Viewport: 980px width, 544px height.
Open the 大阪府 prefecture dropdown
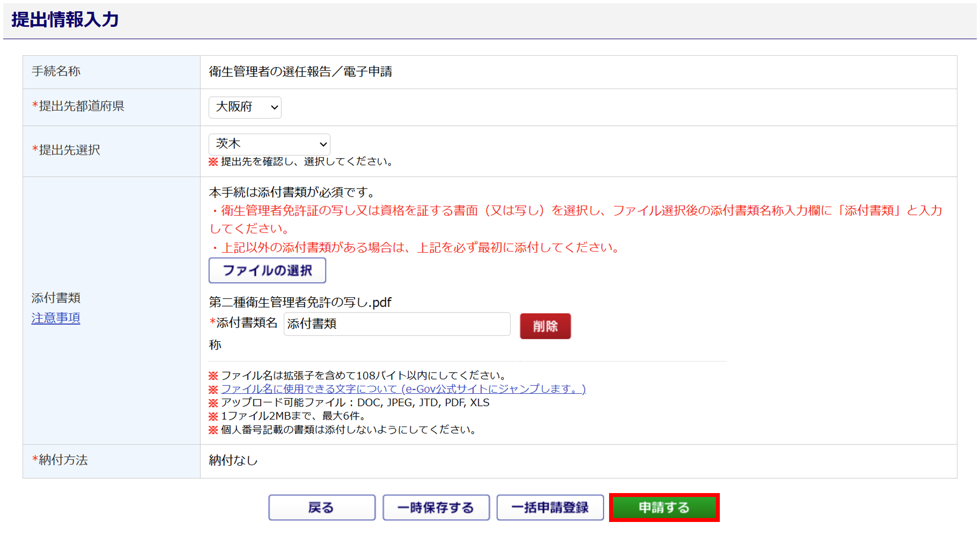[x=245, y=107]
